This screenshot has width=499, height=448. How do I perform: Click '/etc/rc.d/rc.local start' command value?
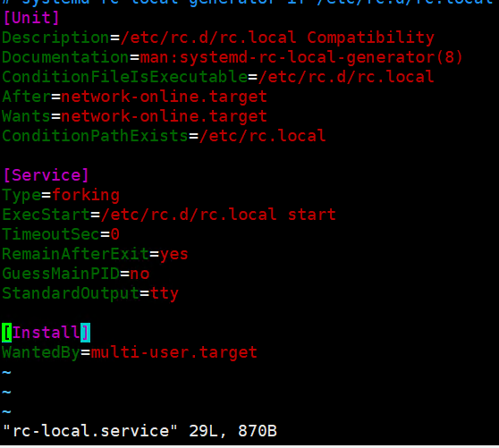point(218,215)
